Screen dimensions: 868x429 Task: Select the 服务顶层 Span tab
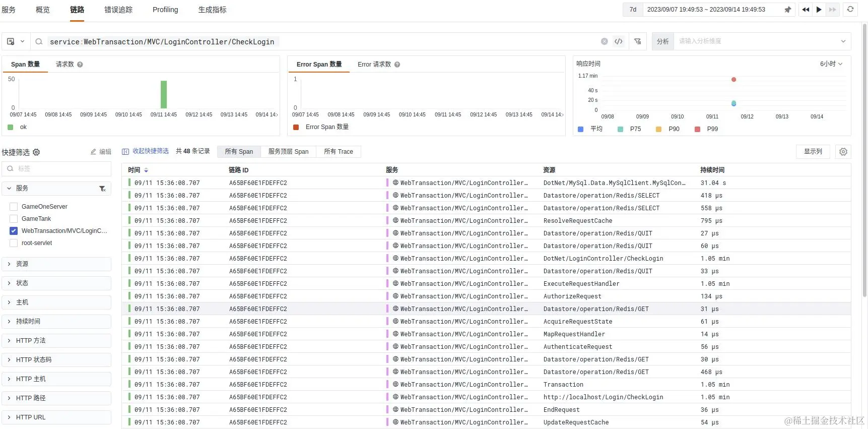[288, 152]
